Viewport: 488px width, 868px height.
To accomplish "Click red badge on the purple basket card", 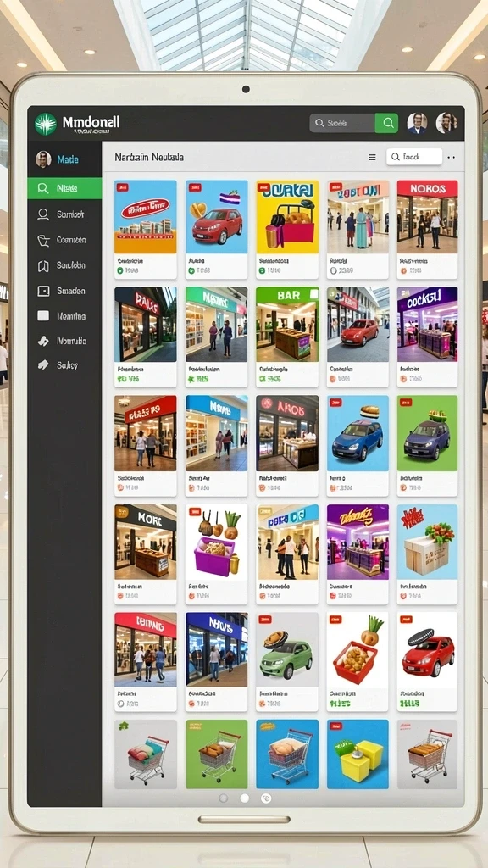I will pos(194,511).
